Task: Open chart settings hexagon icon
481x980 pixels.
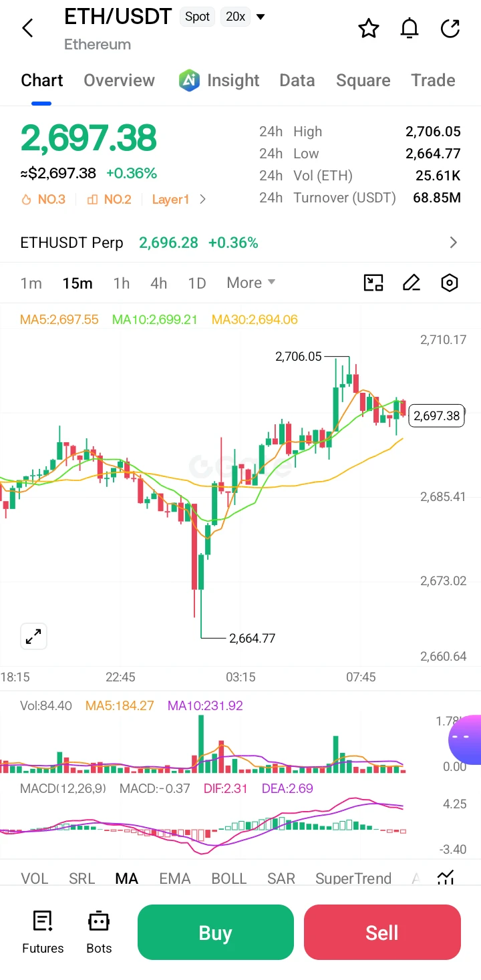Action: [450, 283]
